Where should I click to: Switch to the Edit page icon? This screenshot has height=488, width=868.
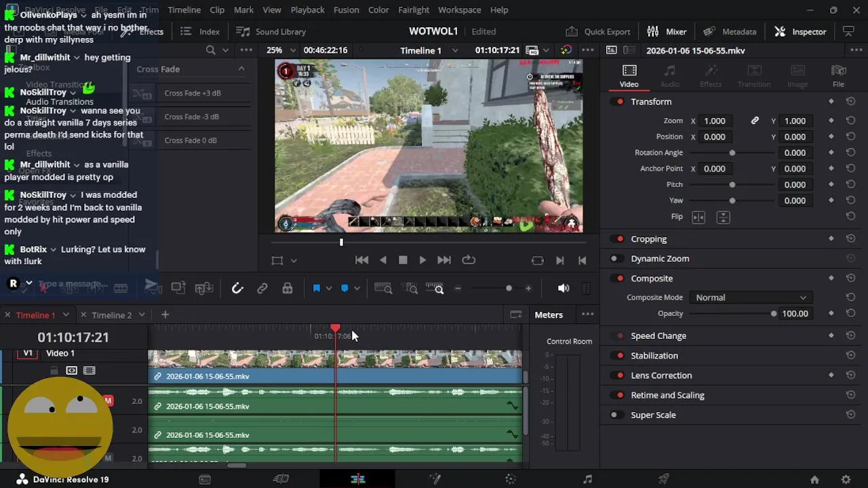coord(358,480)
